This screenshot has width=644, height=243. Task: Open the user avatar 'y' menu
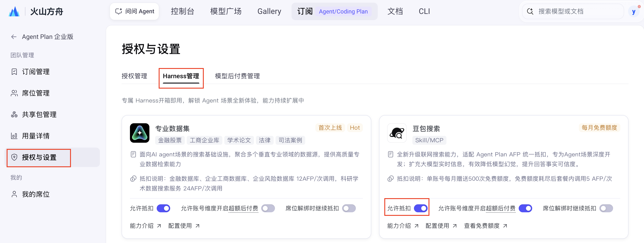point(633,11)
